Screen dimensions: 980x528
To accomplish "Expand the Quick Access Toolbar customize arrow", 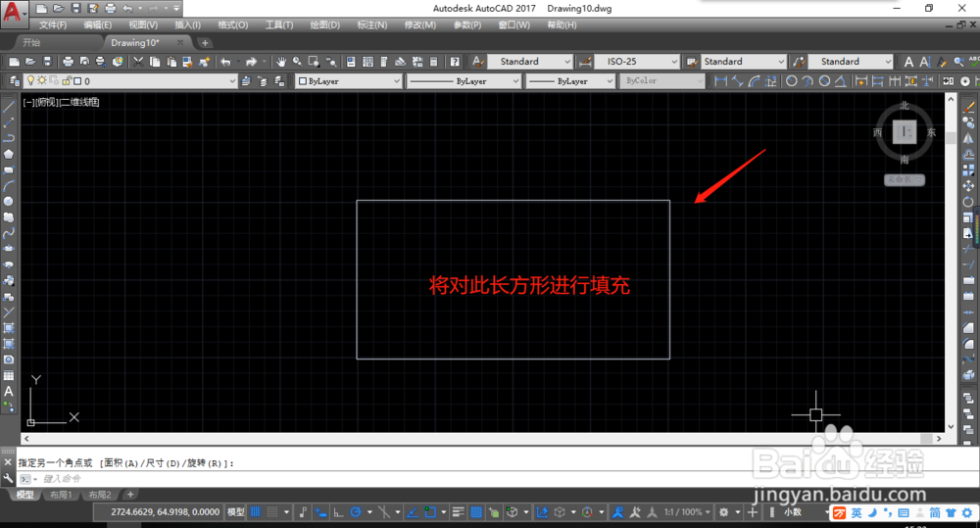I will pos(176,9).
